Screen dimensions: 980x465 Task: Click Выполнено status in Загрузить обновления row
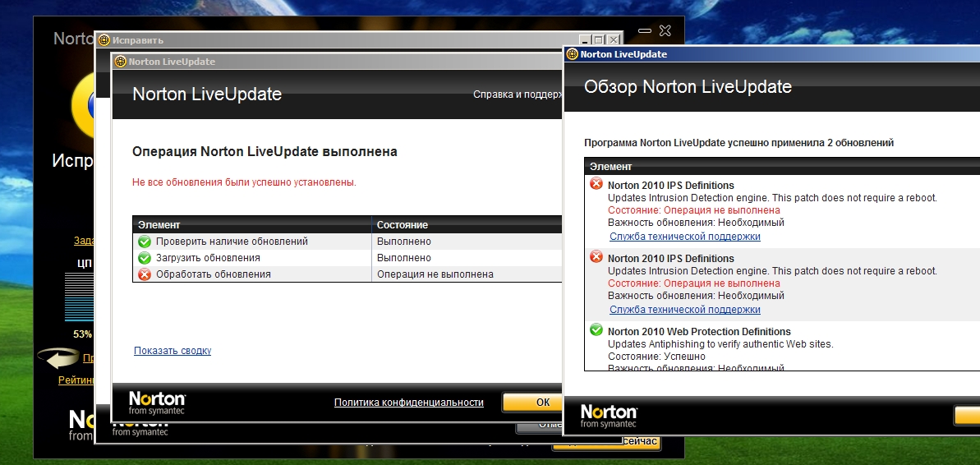coord(404,257)
